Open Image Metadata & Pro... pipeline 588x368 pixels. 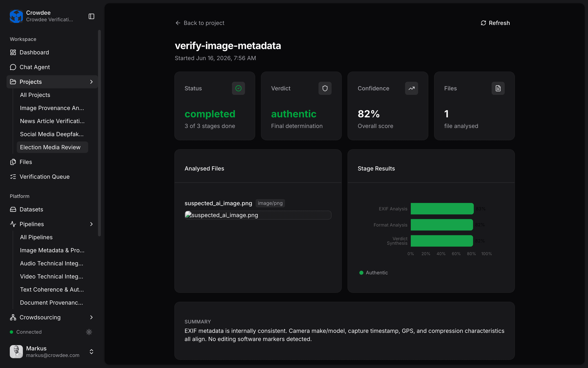52,250
